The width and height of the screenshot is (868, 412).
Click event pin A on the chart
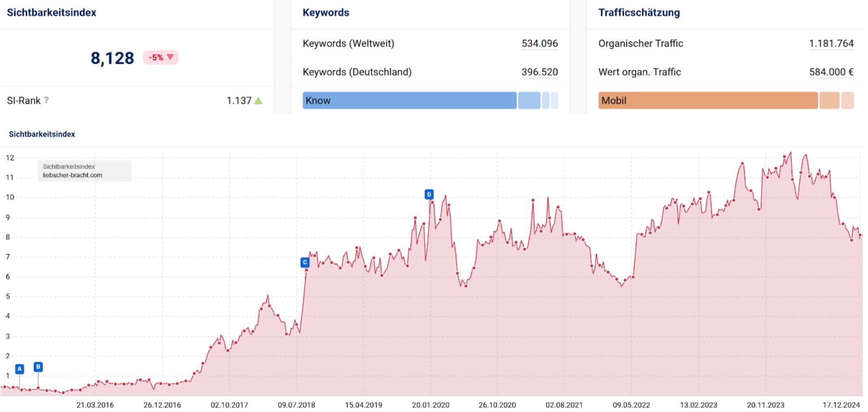19,369
